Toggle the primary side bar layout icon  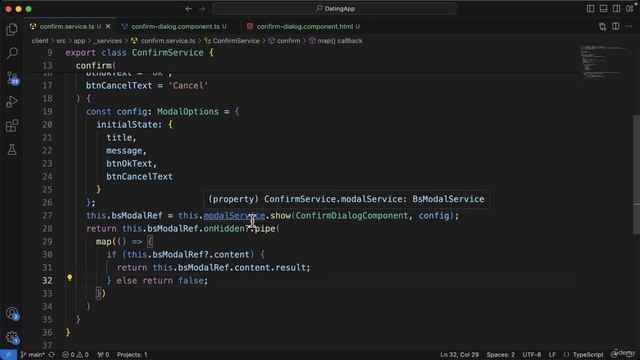point(590,9)
